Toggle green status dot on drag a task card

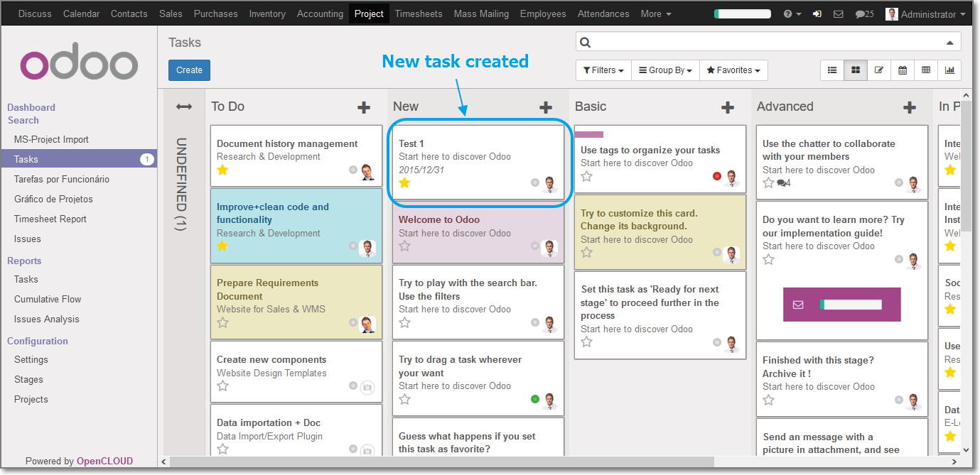[535, 399]
